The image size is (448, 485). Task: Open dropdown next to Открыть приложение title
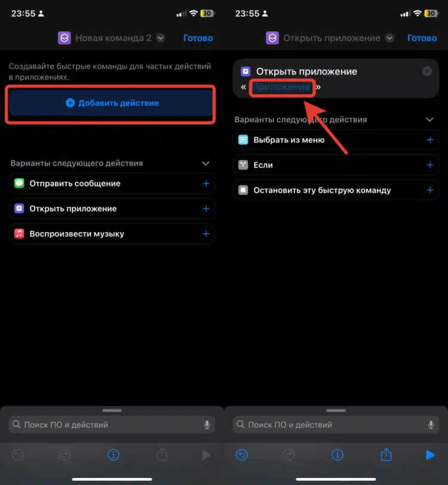(389, 38)
